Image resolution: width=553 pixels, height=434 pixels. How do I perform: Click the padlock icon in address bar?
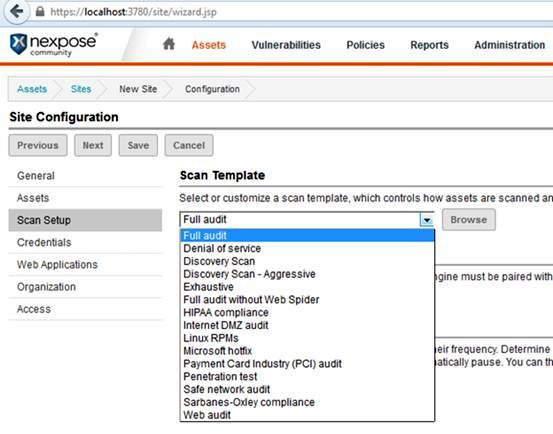[40, 12]
